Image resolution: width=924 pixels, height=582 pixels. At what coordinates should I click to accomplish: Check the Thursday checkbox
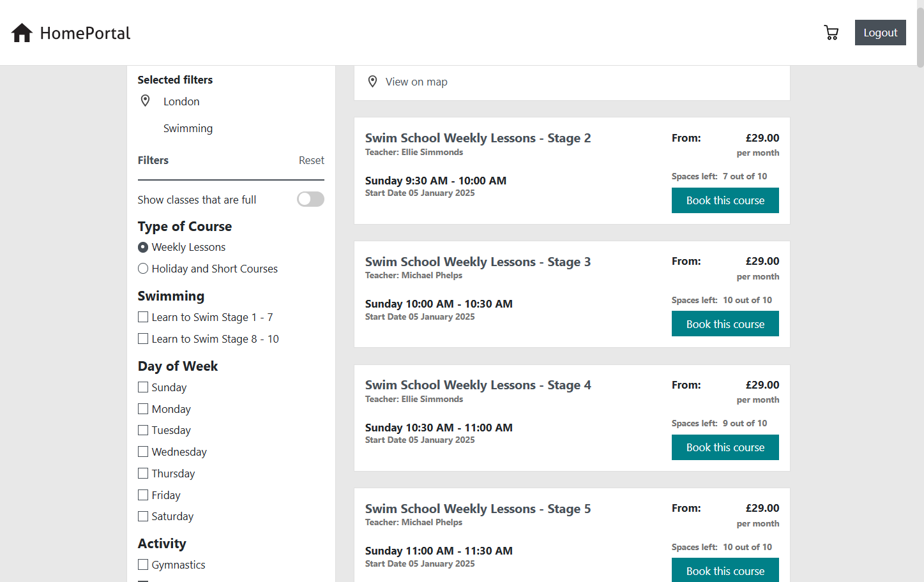coord(143,474)
